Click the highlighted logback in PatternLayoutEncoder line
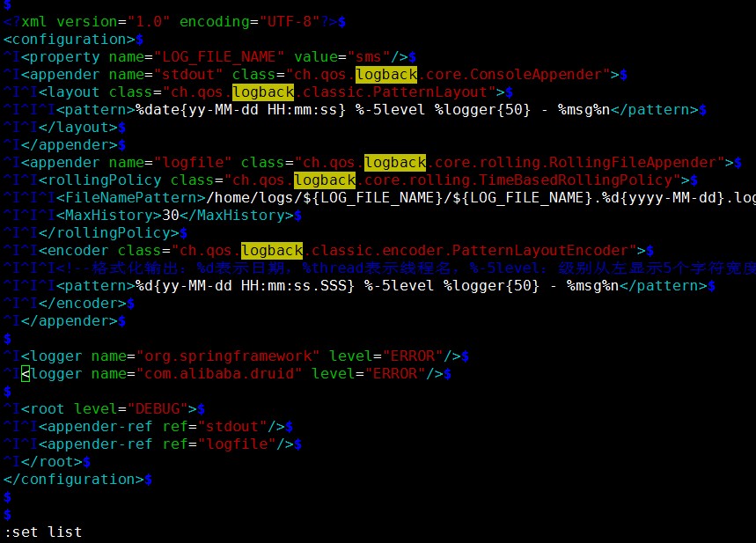Viewport: 756px width, 543px height. (271, 250)
